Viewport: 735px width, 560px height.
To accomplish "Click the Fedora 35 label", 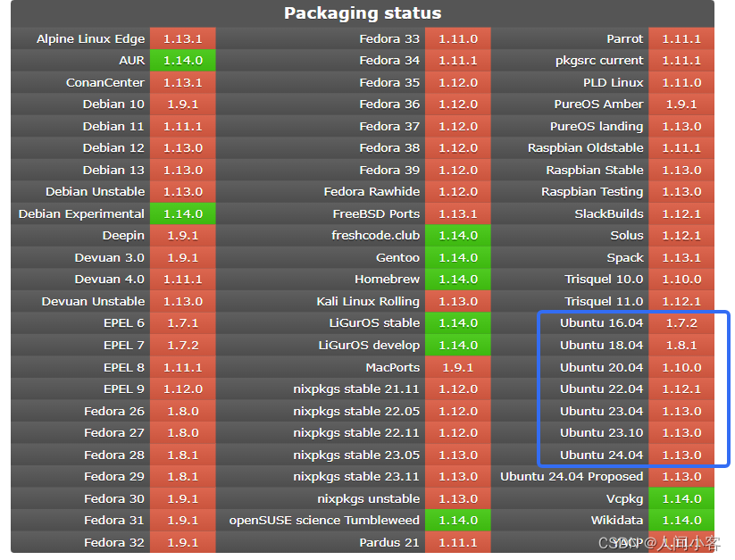I will (389, 82).
